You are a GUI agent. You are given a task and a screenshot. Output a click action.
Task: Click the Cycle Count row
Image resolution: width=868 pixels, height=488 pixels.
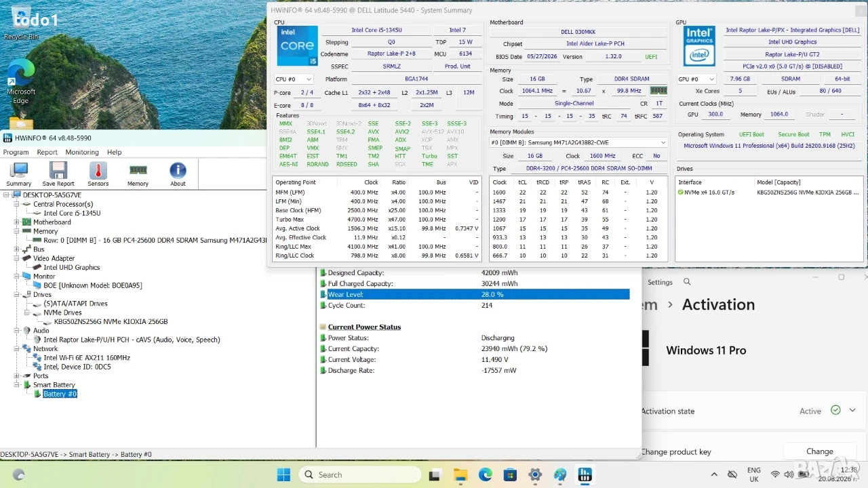475,305
